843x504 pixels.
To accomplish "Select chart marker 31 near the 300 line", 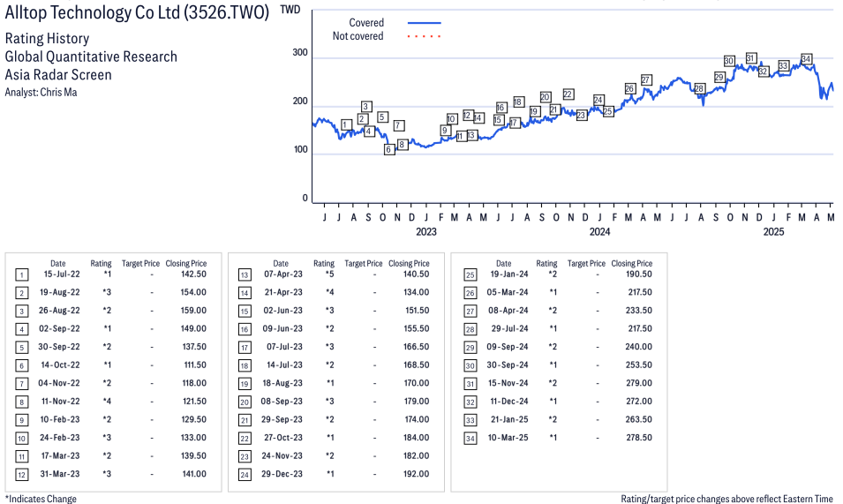I will pyautogui.click(x=751, y=57).
